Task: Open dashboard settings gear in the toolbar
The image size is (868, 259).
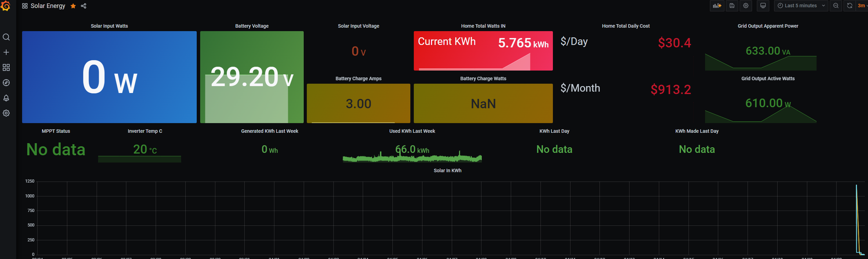Action: 745,6
